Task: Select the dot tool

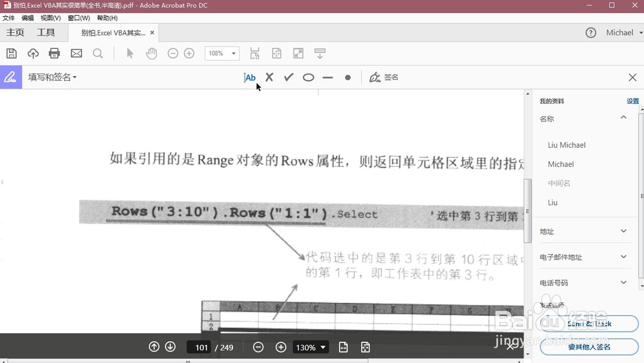Action: point(348,77)
